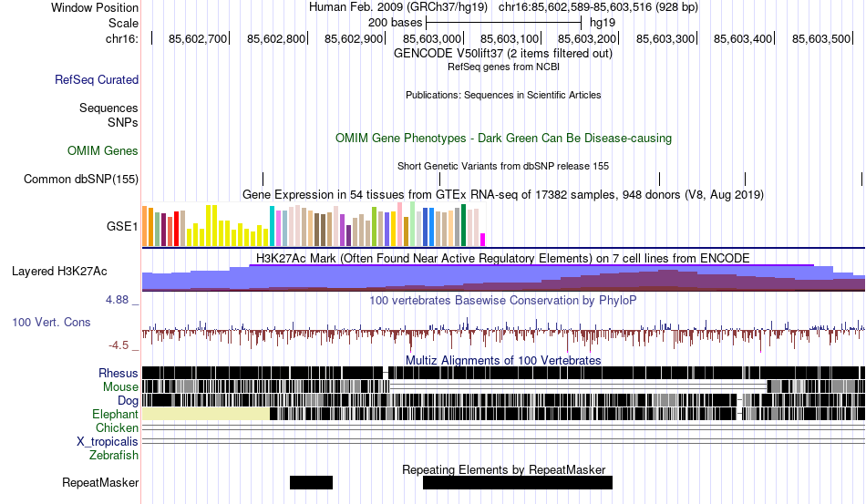
Task: Click the Sequences SNPs track label
Action: click(108, 115)
